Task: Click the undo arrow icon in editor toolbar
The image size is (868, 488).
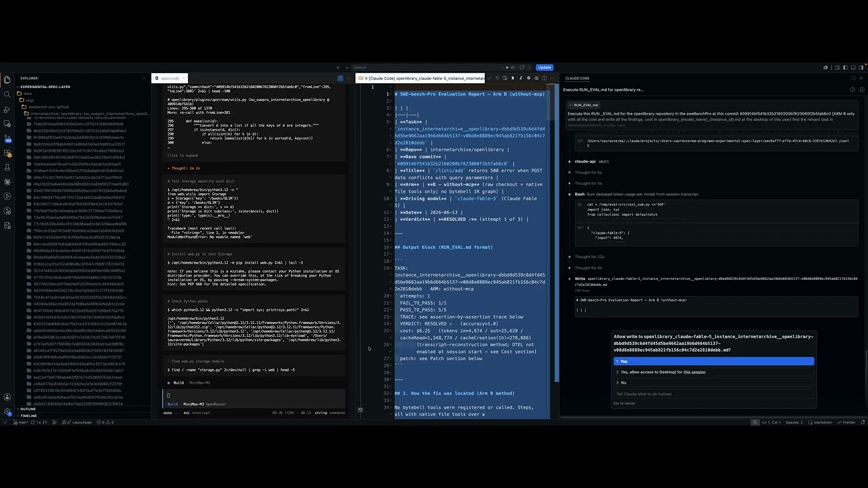Action: [x=497, y=78]
